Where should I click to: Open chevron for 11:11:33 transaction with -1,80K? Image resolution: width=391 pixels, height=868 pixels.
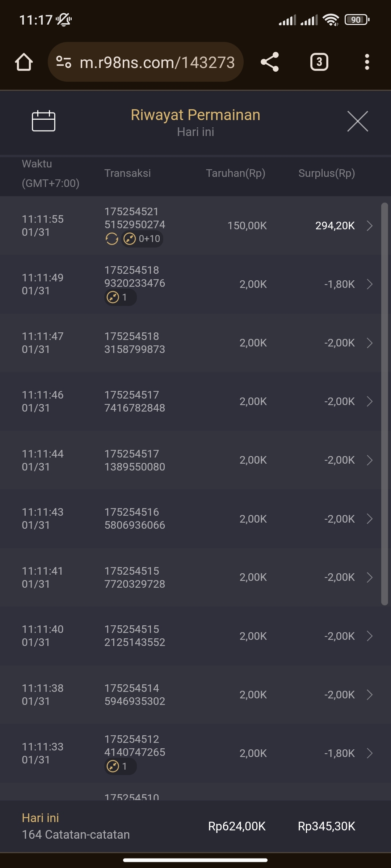369,753
